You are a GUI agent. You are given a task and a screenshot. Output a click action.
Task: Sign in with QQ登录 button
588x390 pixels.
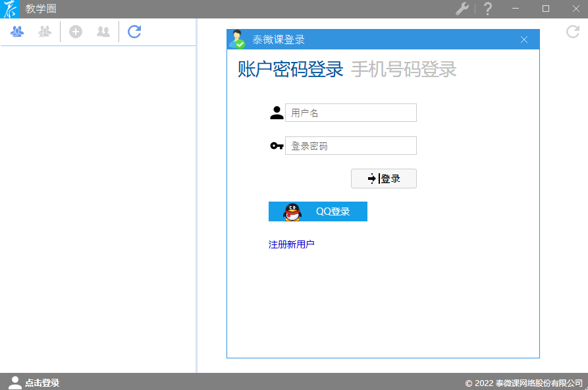click(x=318, y=211)
